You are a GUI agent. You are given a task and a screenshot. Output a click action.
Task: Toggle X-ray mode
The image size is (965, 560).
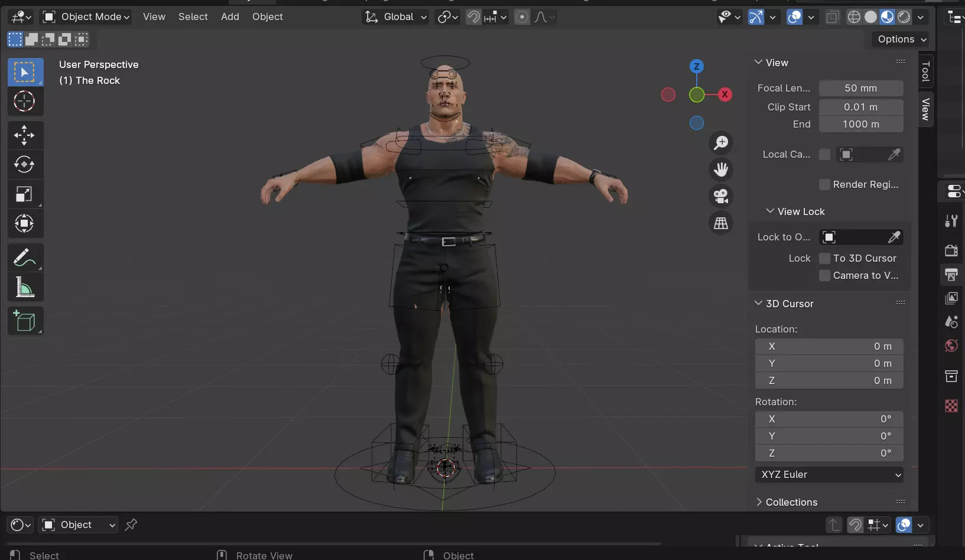pyautogui.click(x=833, y=17)
